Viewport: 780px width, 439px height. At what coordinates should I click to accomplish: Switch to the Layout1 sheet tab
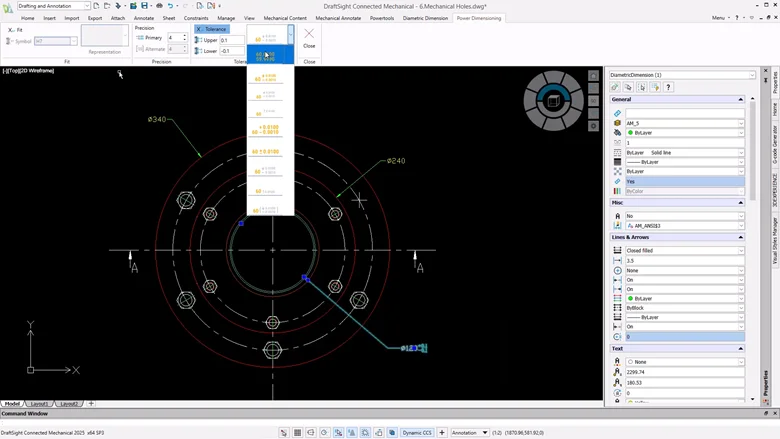tap(40, 403)
